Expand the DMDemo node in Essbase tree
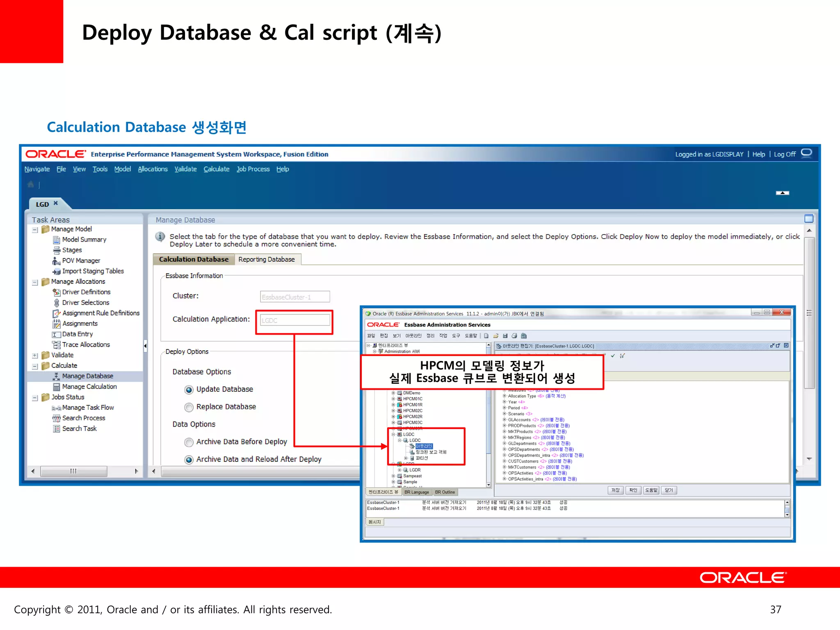 393,393
